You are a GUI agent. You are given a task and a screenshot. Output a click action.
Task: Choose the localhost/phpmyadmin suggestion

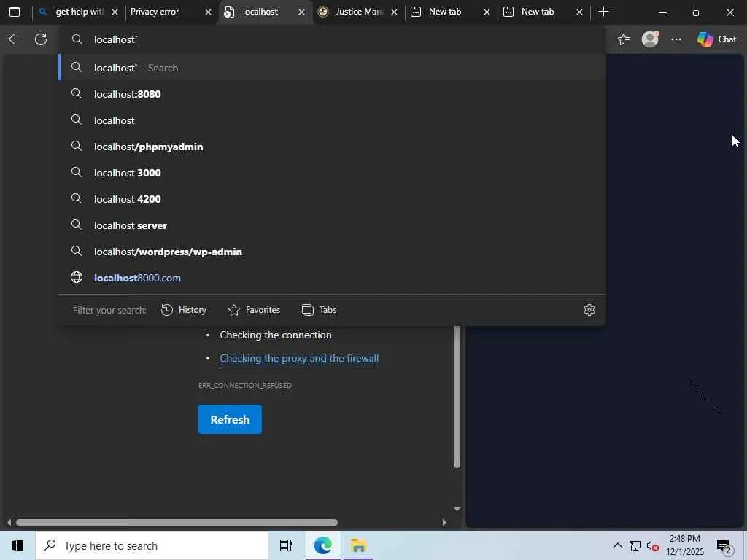(332, 147)
